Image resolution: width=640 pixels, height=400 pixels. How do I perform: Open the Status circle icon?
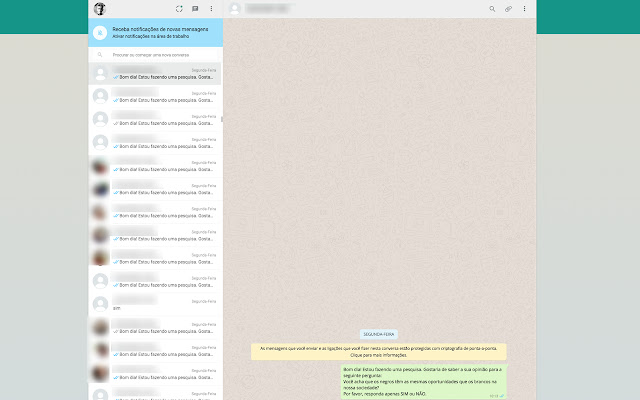pos(179,9)
